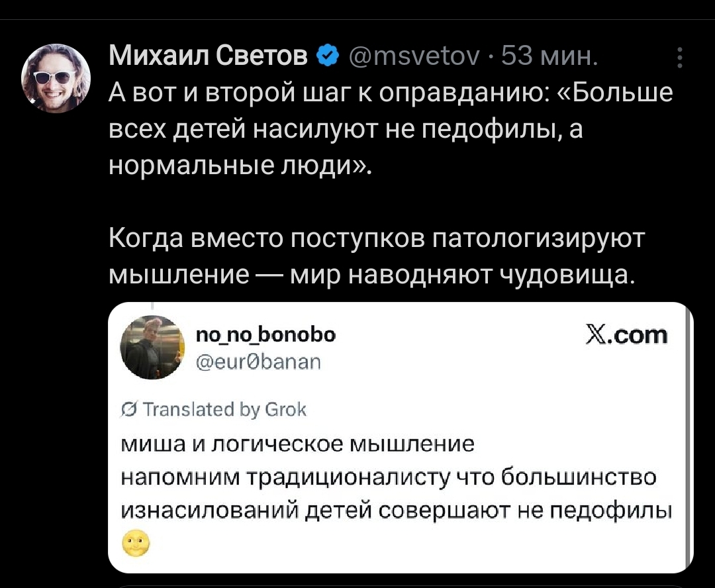
Task: Click the moon face emoji
Action: tap(136, 544)
